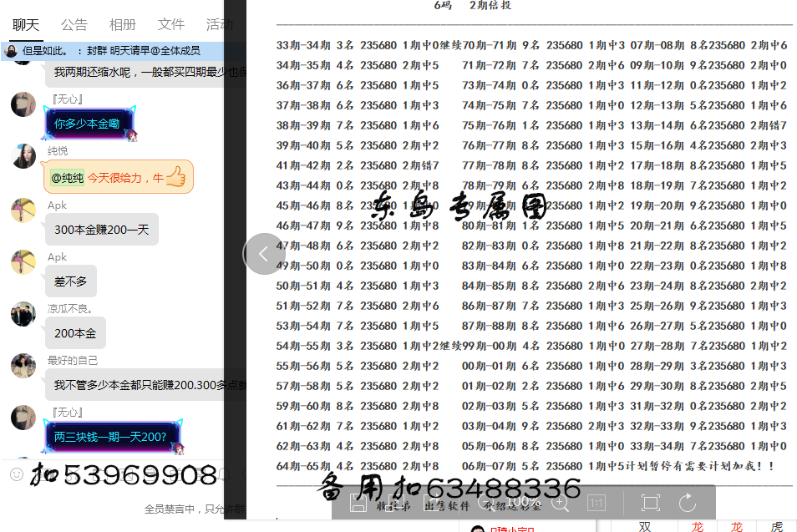
Task: Zoom out the image with minus magnifier
Action: (485, 503)
